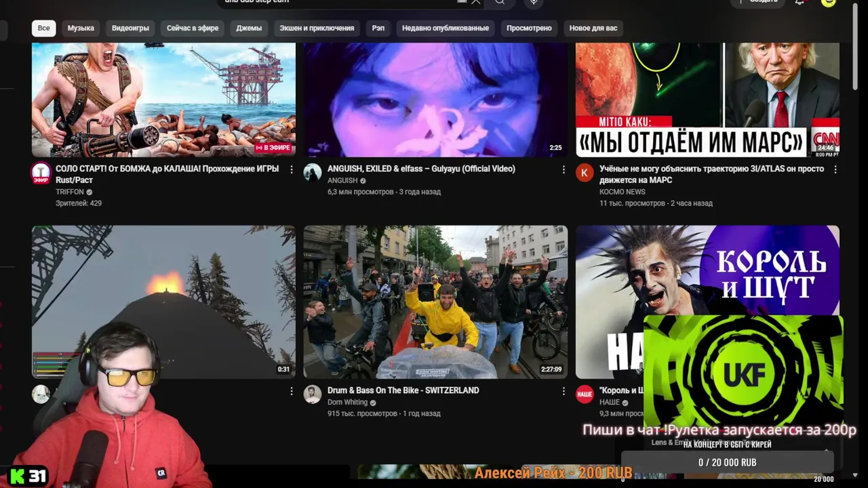Open the ANGUISH channel avatar
868x488 pixels.
pos(312,172)
